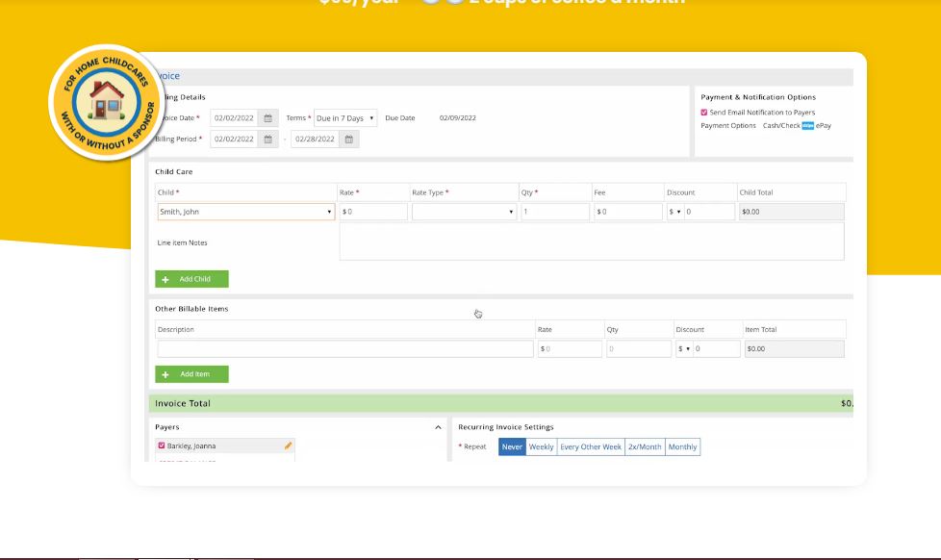The image size is (941, 560).
Task: Click the Add Child button
Action: [x=191, y=279]
